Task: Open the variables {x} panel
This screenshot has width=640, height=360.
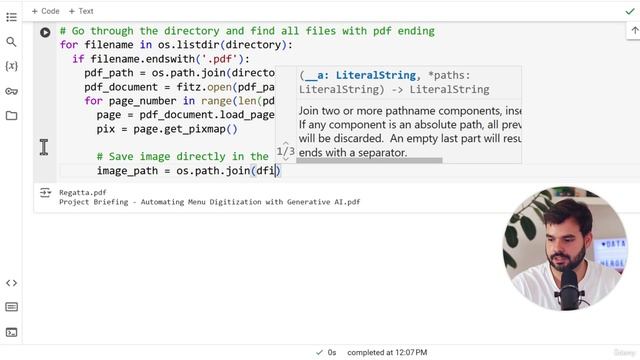Action: (11, 66)
